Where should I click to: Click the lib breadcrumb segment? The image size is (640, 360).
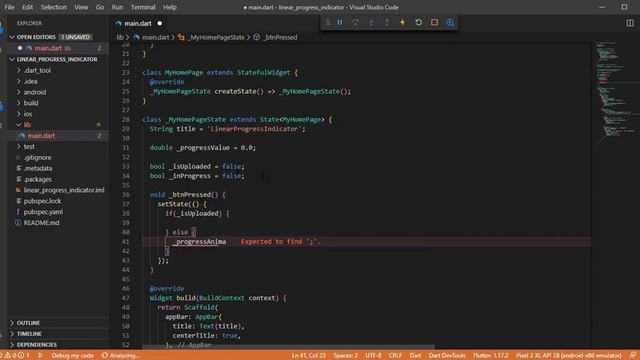point(120,37)
